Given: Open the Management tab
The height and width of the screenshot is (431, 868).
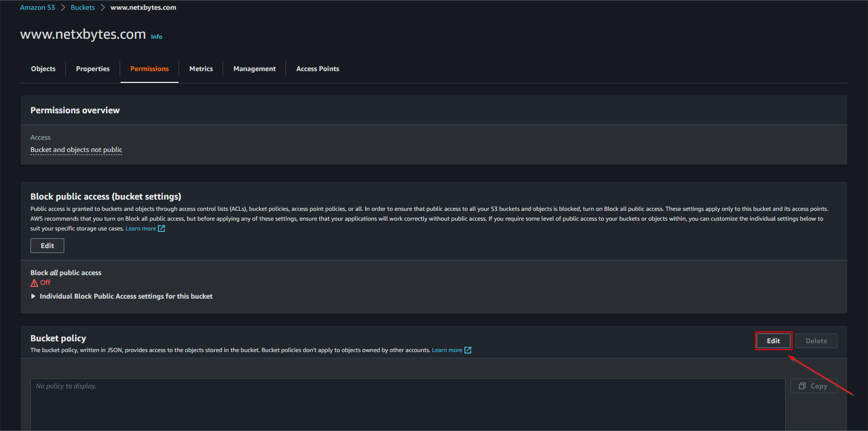Looking at the screenshot, I should click(x=255, y=69).
